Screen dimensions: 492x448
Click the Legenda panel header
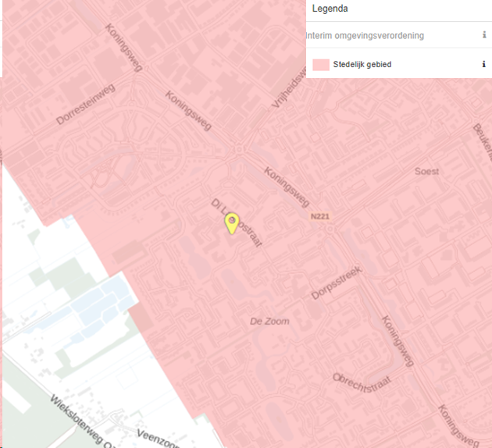point(330,9)
